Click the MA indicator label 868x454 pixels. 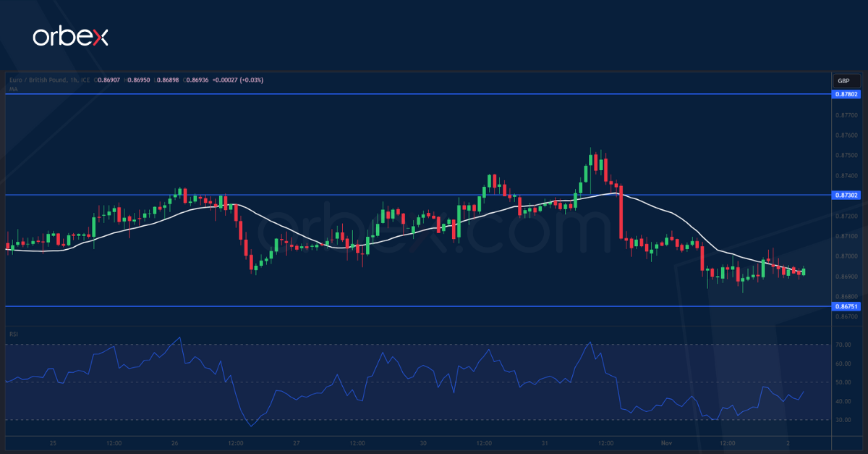pyautogui.click(x=13, y=88)
